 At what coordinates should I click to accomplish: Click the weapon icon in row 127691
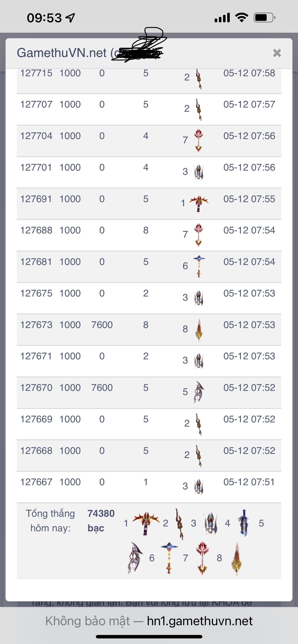click(x=199, y=204)
